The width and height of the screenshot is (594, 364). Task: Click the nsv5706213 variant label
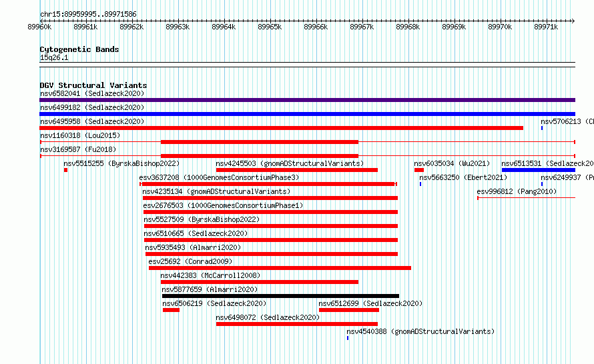click(567, 121)
